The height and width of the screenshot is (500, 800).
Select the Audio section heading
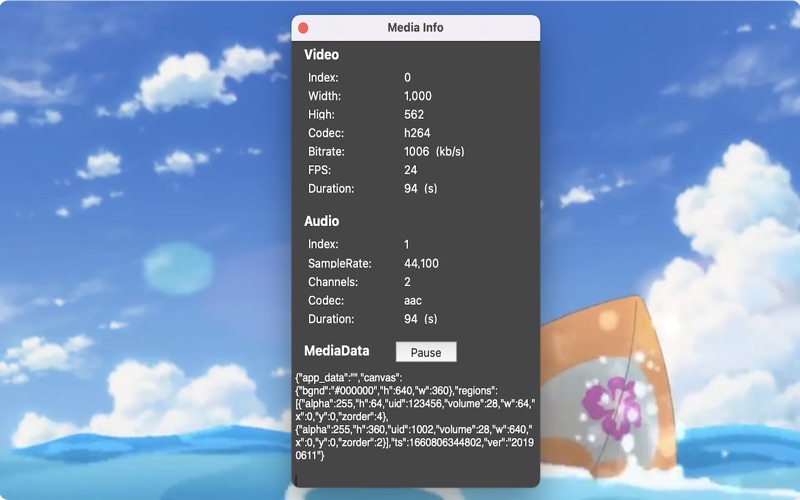(x=321, y=221)
